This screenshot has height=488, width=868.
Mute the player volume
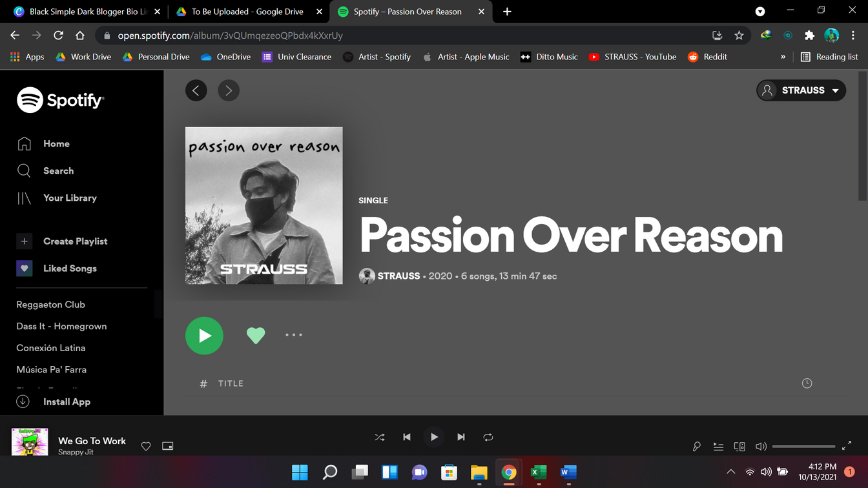[761, 446]
